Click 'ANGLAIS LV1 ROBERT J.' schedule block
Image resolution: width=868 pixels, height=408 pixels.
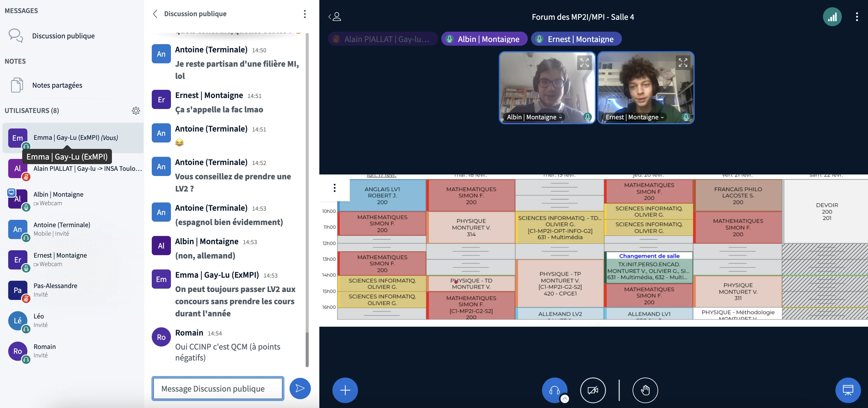tap(382, 195)
